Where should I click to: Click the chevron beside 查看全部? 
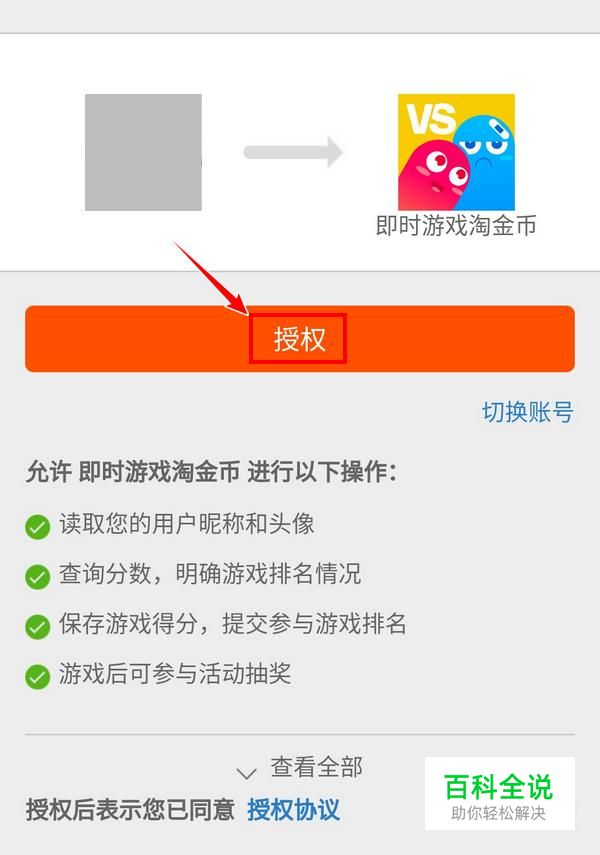[247, 773]
